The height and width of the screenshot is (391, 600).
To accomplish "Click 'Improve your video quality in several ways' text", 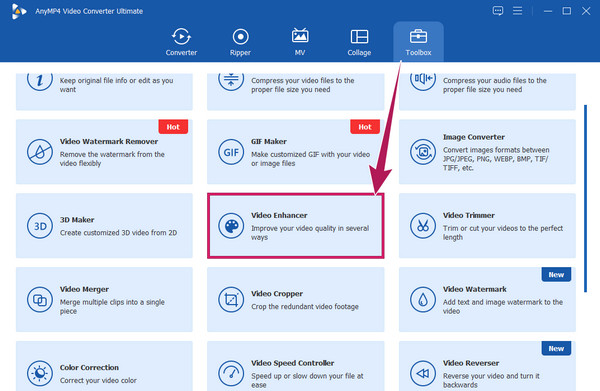I will (310, 233).
